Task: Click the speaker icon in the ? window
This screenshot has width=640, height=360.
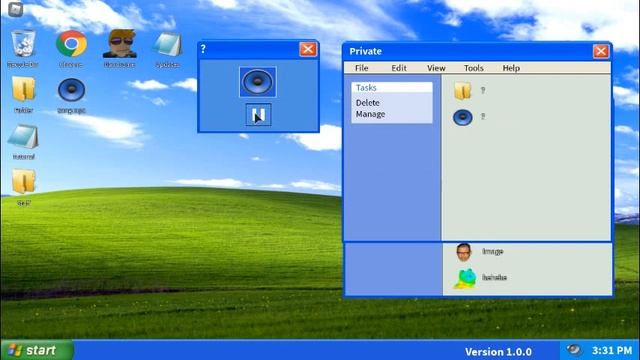Action: point(258,82)
